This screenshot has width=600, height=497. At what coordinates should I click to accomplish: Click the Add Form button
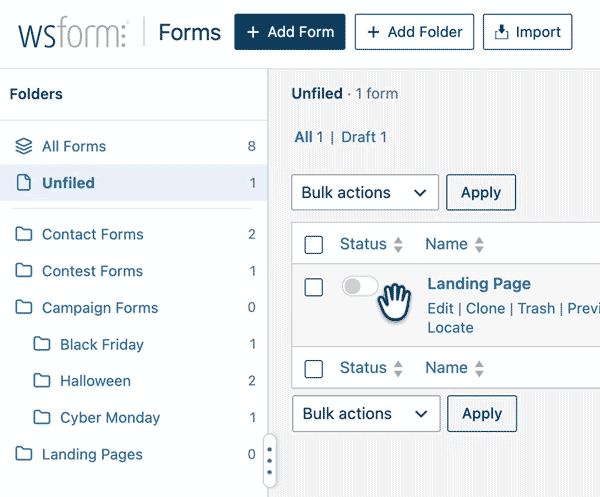pos(290,32)
